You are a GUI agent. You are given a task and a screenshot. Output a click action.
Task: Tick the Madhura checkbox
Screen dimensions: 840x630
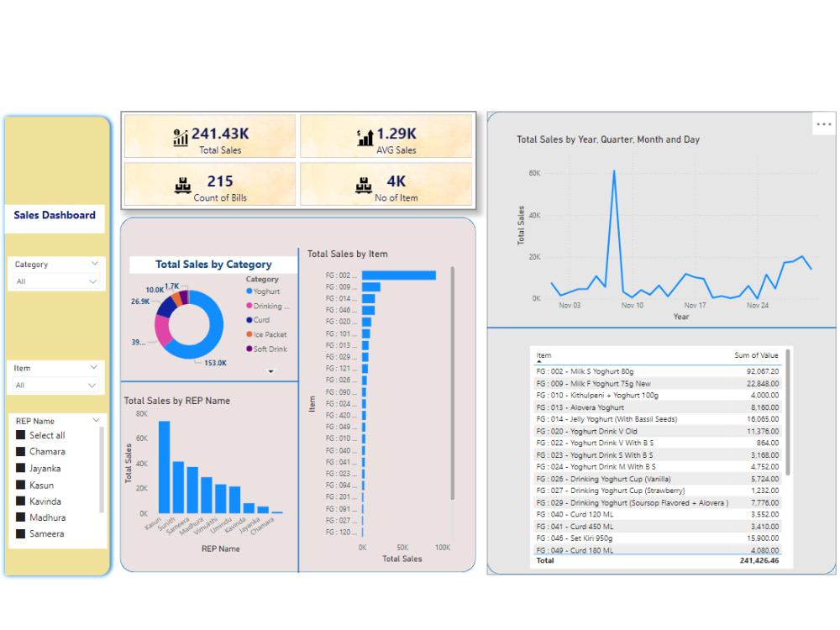(21, 517)
